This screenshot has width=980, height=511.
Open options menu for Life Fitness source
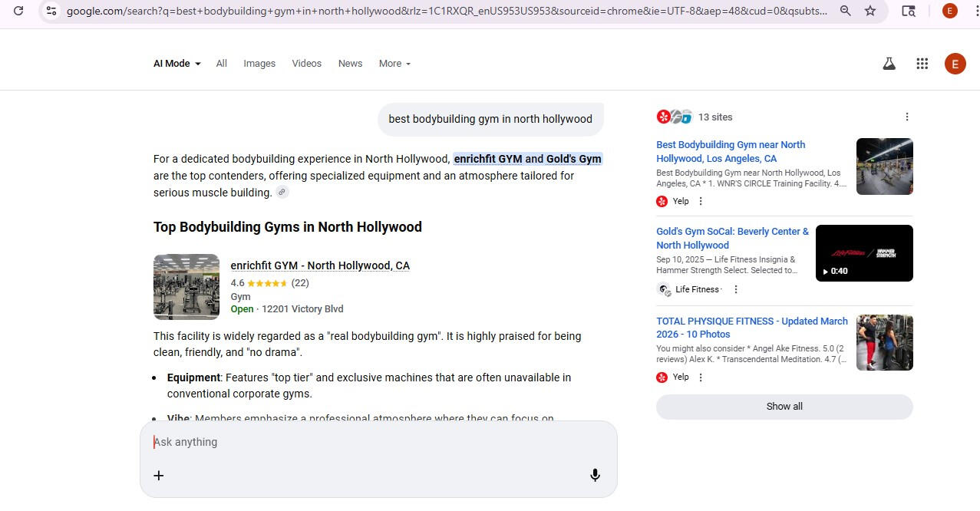[735, 289]
